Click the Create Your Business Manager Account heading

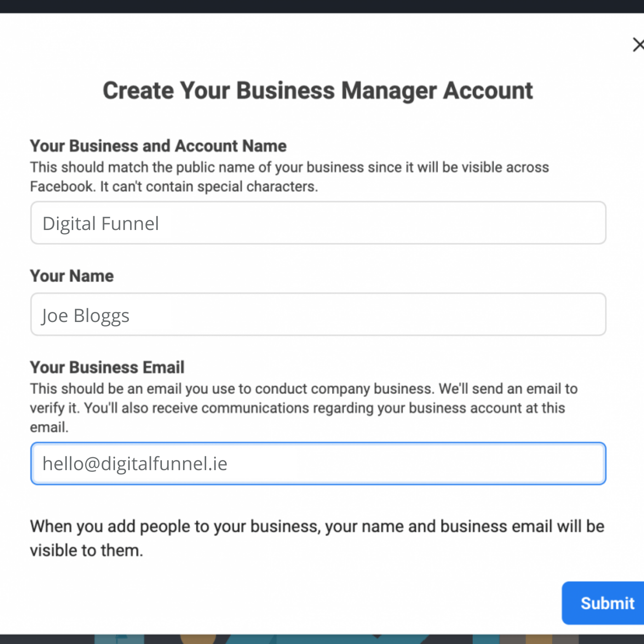[318, 91]
